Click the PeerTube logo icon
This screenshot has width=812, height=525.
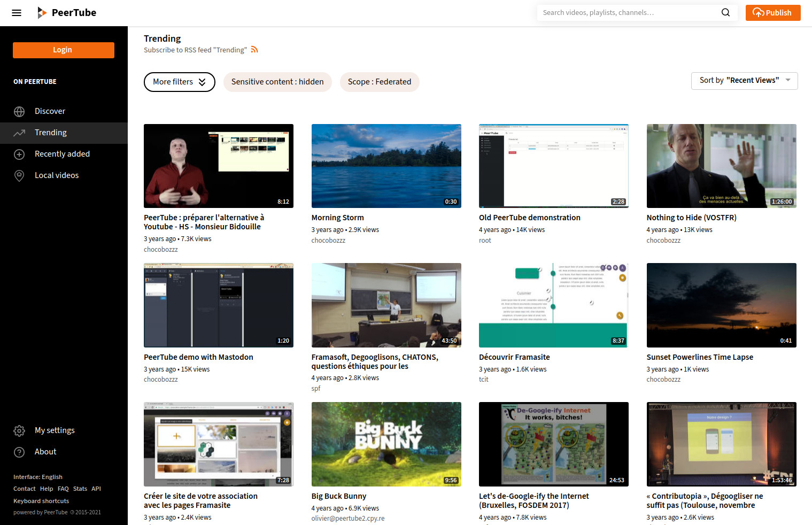[x=42, y=12]
